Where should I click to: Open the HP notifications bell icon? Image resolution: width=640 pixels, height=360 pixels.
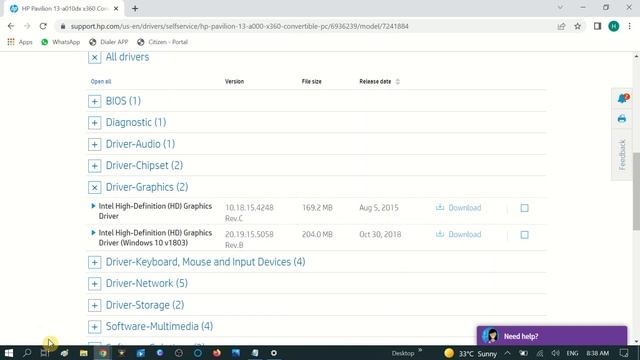click(622, 98)
